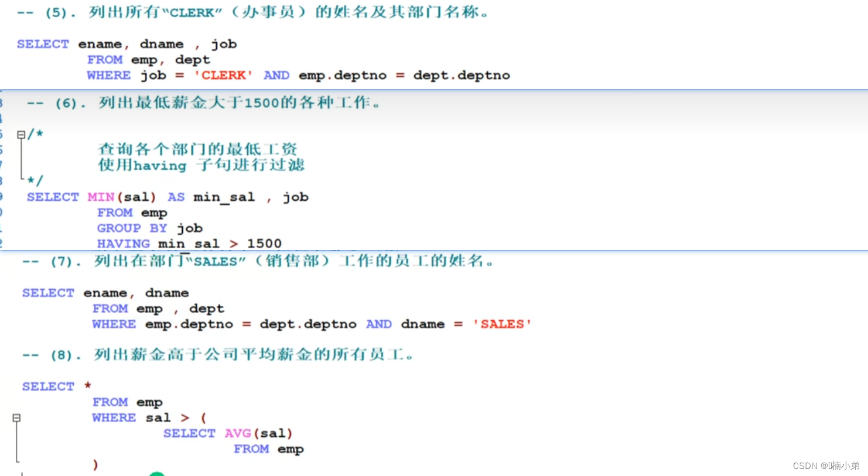
Task: Click the GROUP BY keyword
Action: 132,228
